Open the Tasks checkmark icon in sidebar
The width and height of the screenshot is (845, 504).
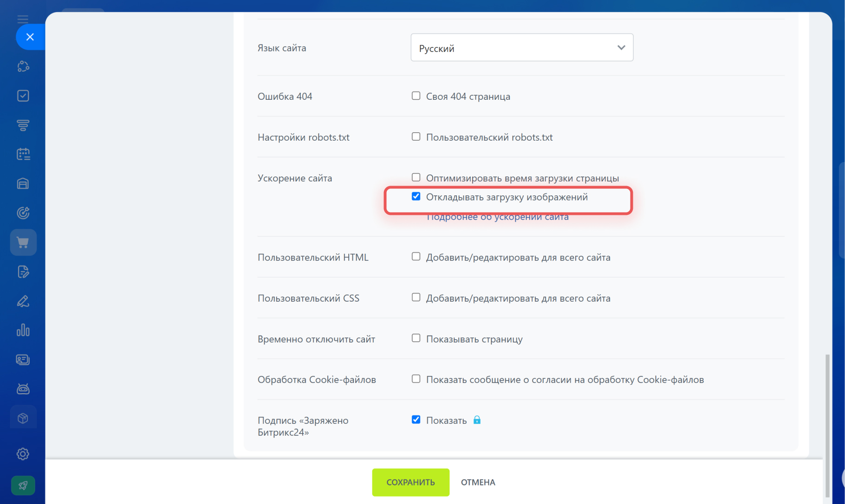click(23, 96)
